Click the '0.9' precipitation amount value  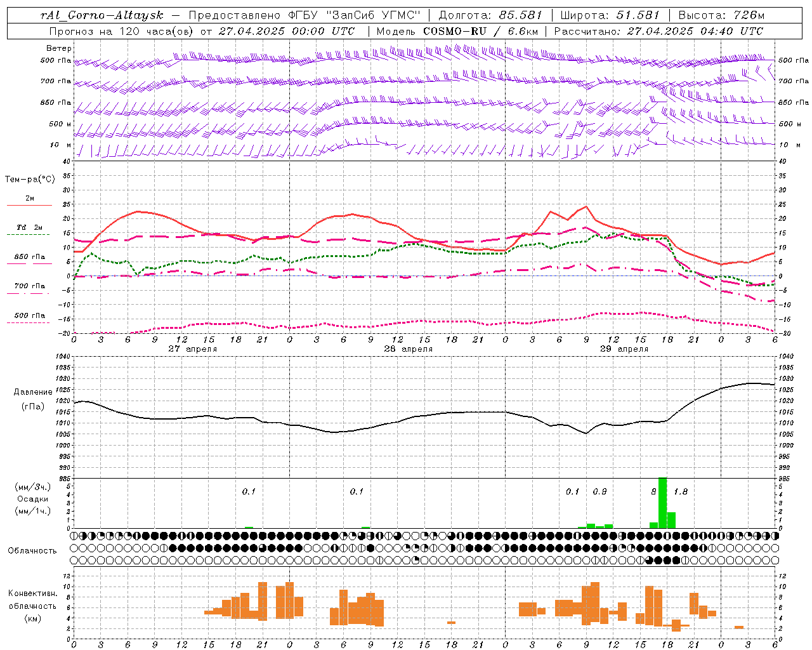[599, 491]
